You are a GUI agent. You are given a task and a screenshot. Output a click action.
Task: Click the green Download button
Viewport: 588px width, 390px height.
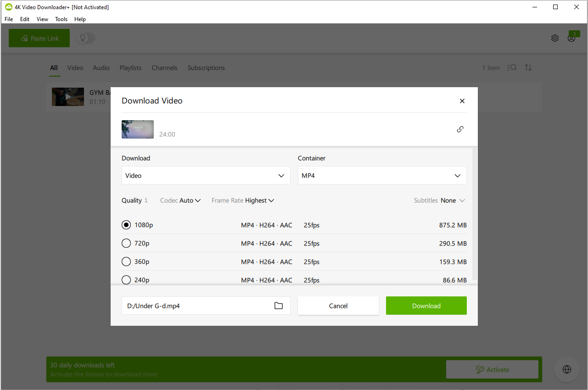click(x=426, y=306)
